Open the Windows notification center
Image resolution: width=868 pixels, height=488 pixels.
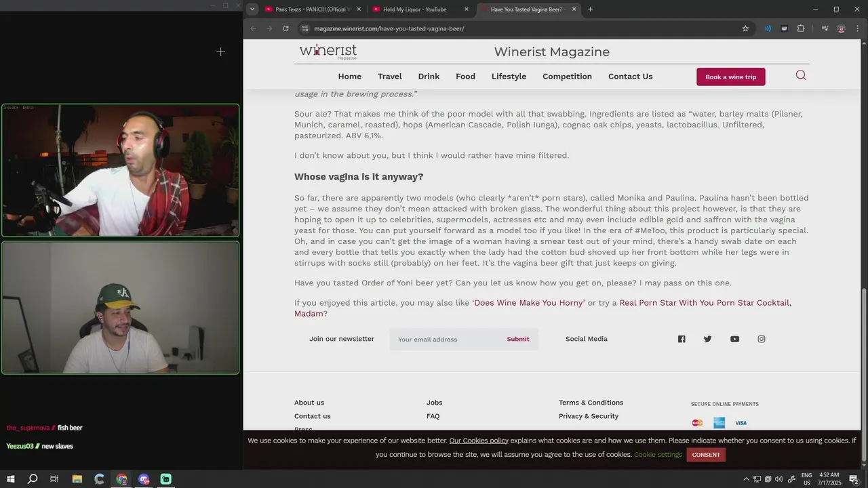coord(854,479)
